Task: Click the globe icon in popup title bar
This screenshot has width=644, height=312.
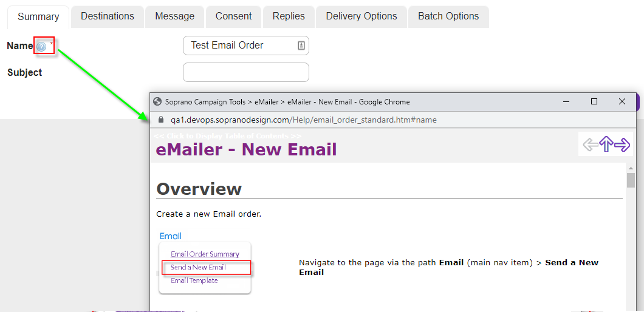Action: coord(157,102)
